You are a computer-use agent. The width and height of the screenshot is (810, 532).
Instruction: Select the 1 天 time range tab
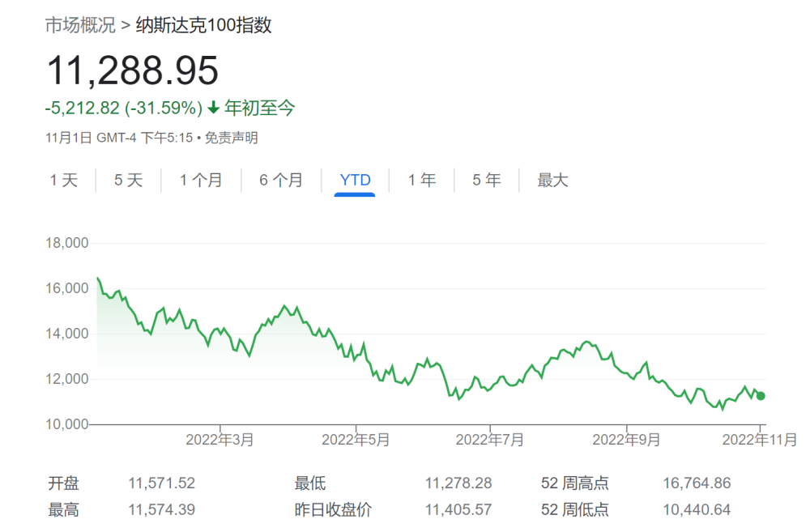coord(64,181)
